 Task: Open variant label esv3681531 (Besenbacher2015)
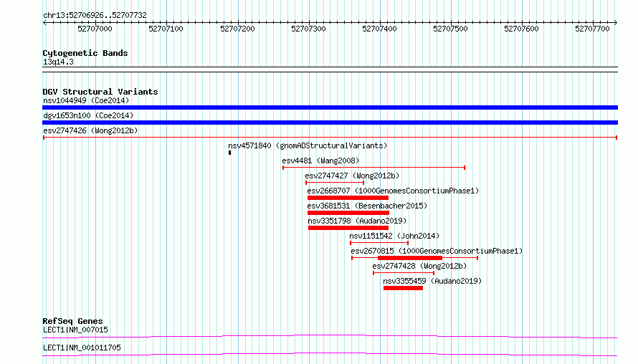point(368,206)
